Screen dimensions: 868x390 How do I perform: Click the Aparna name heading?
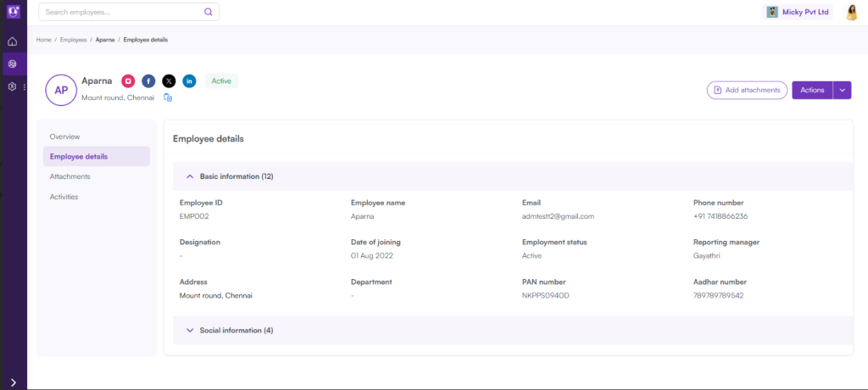tap(97, 81)
